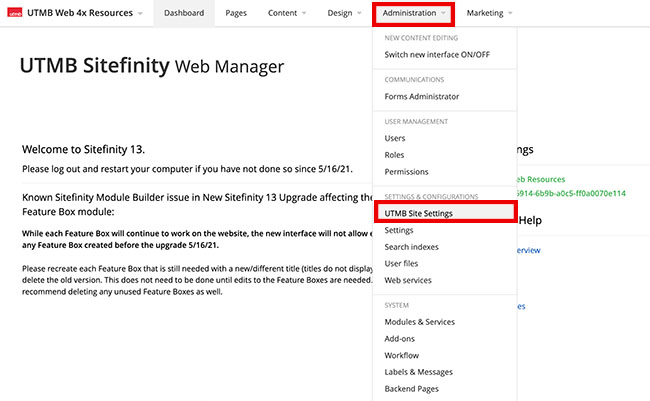Switch to the Dashboard tab
Viewport: 650px width, 401px height.
pos(184,14)
